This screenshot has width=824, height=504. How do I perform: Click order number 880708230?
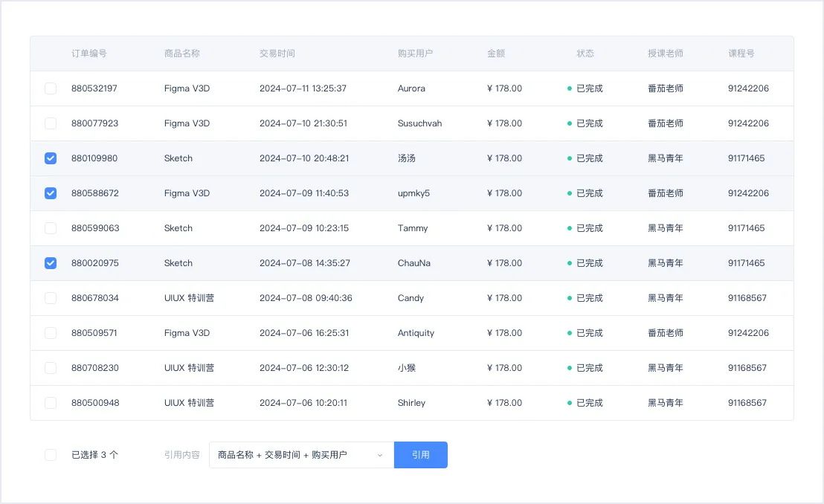point(95,368)
